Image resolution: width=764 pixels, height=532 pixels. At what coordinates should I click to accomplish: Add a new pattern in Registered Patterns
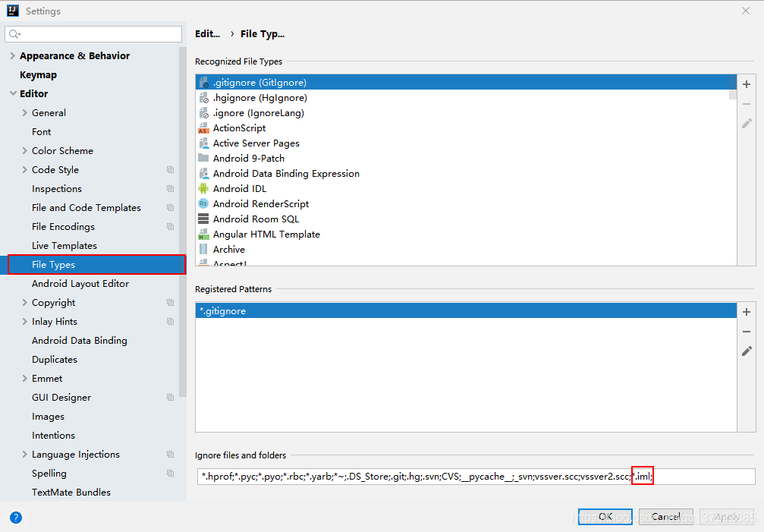(x=746, y=312)
